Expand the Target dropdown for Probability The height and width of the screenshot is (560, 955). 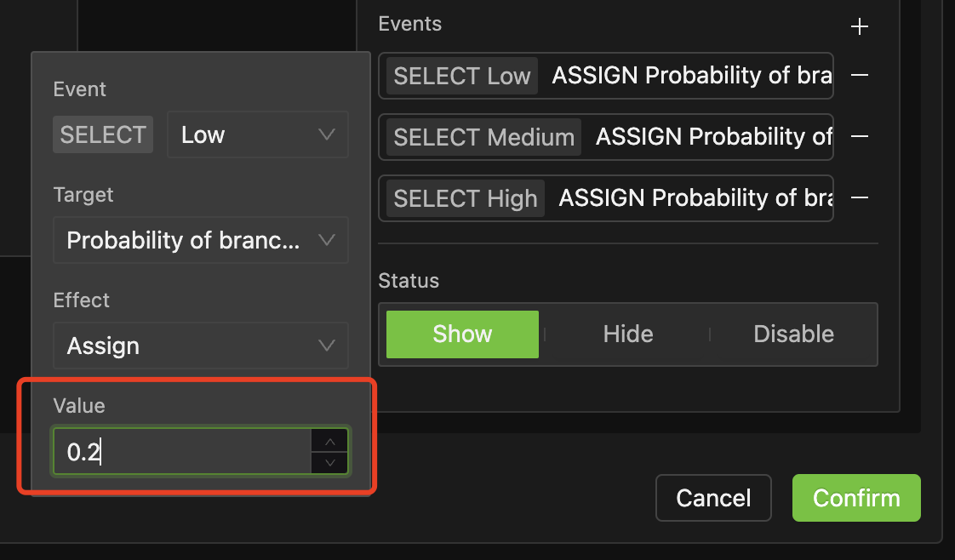[x=200, y=241]
